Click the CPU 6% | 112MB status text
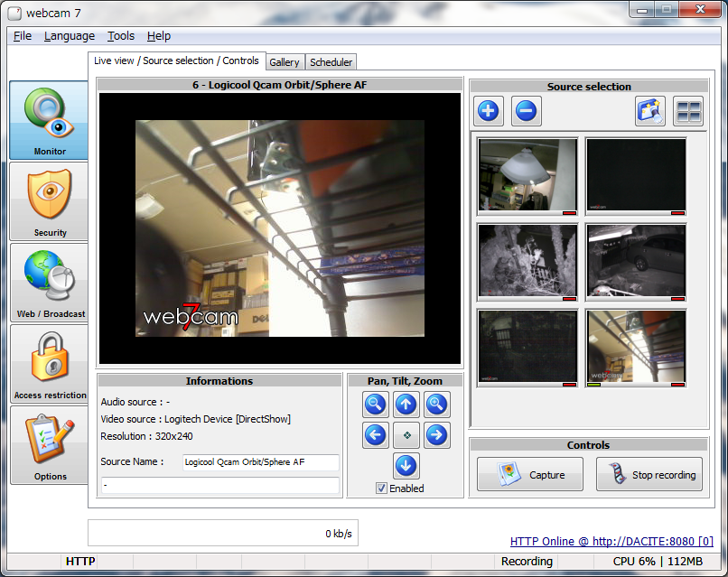Screen dimensions: 728x577 pyautogui.click(x=658, y=562)
